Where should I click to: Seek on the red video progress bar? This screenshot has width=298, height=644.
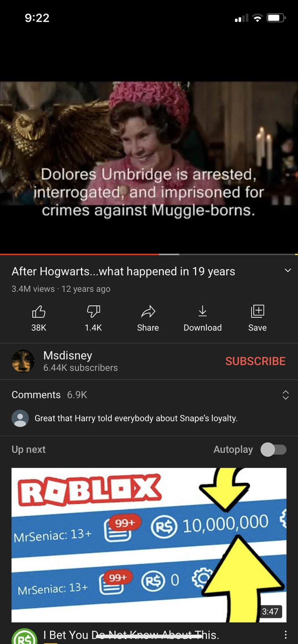click(x=149, y=255)
